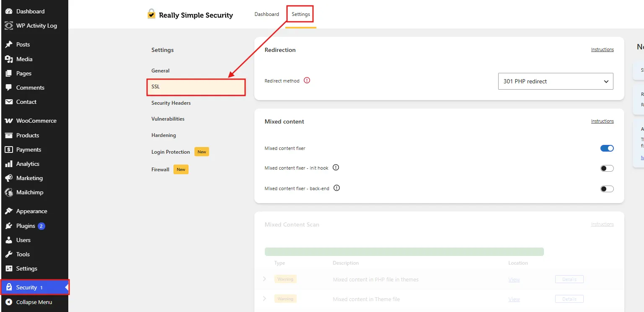644x312 pixels.
Task: Click the Pages icon in sidebar
Action: (8, 73)
